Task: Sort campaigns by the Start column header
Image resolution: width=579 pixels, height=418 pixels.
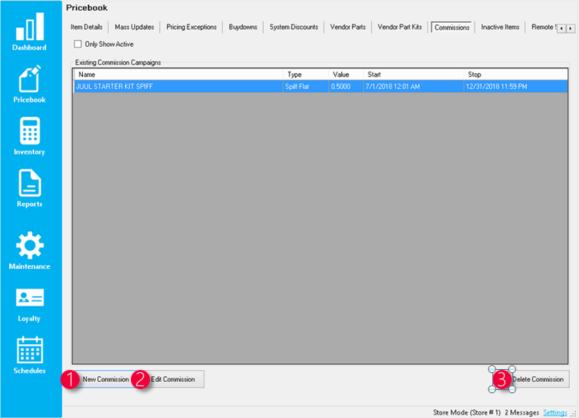Action: pos(413,75)
